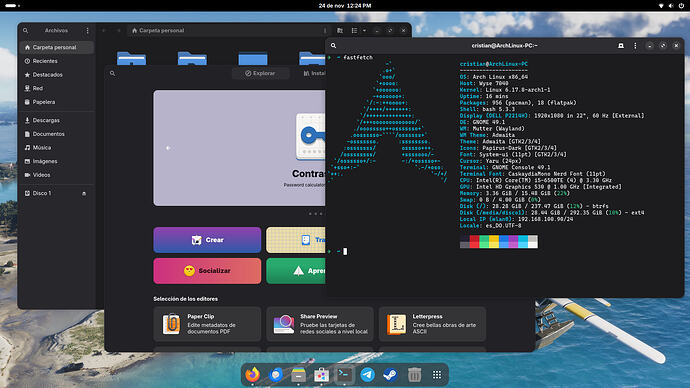Open the featured password app banner

pyautogui.click(x=239, y=148)
